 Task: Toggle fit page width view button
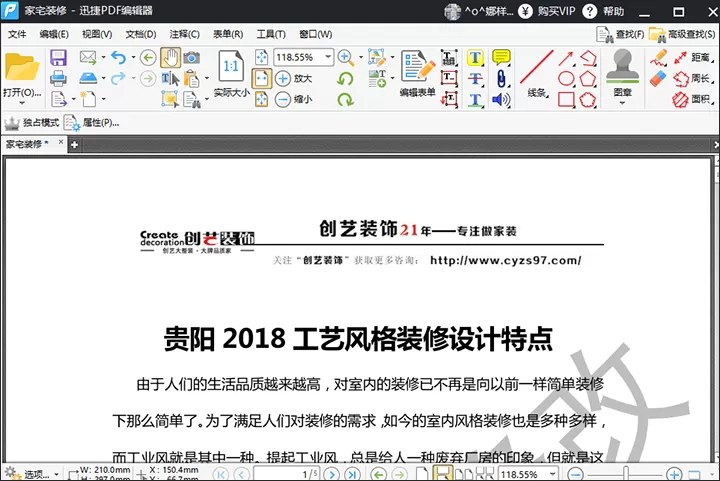(x=261, y=78)
